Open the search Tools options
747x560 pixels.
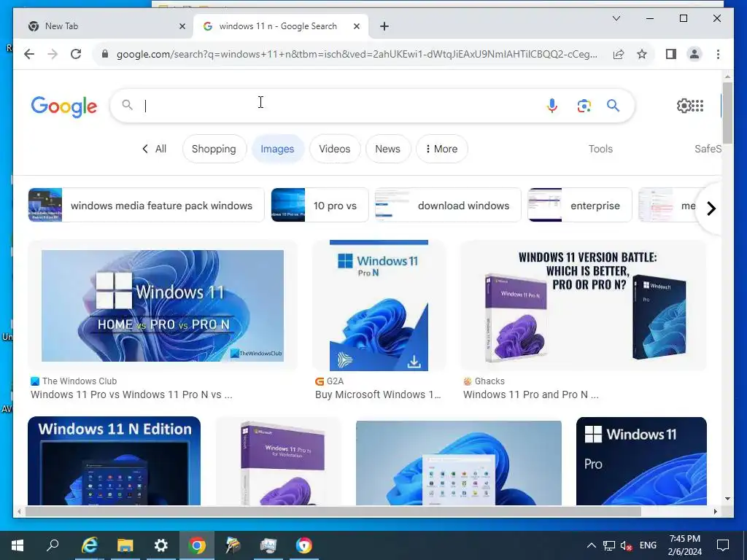coord(600,149)
